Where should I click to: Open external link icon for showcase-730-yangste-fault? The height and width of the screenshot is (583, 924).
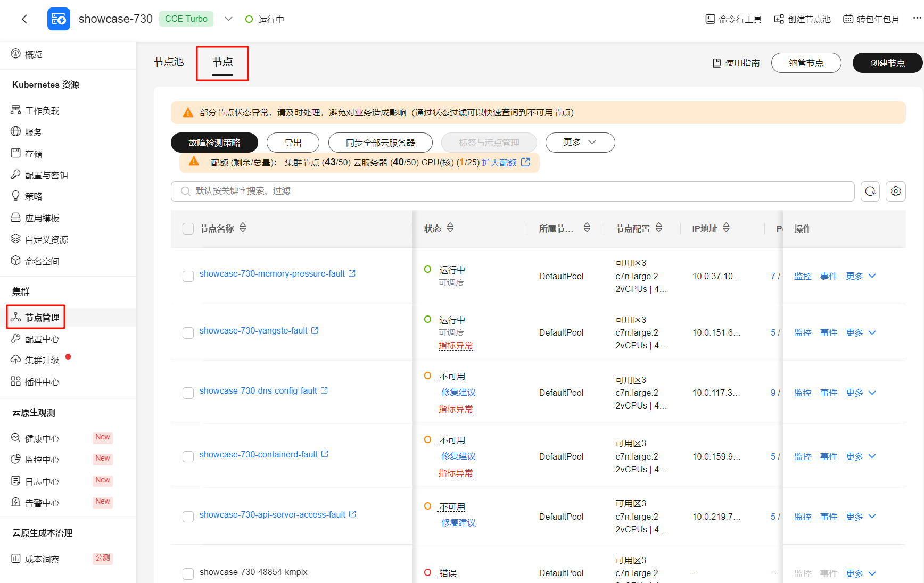pos(315,330)
